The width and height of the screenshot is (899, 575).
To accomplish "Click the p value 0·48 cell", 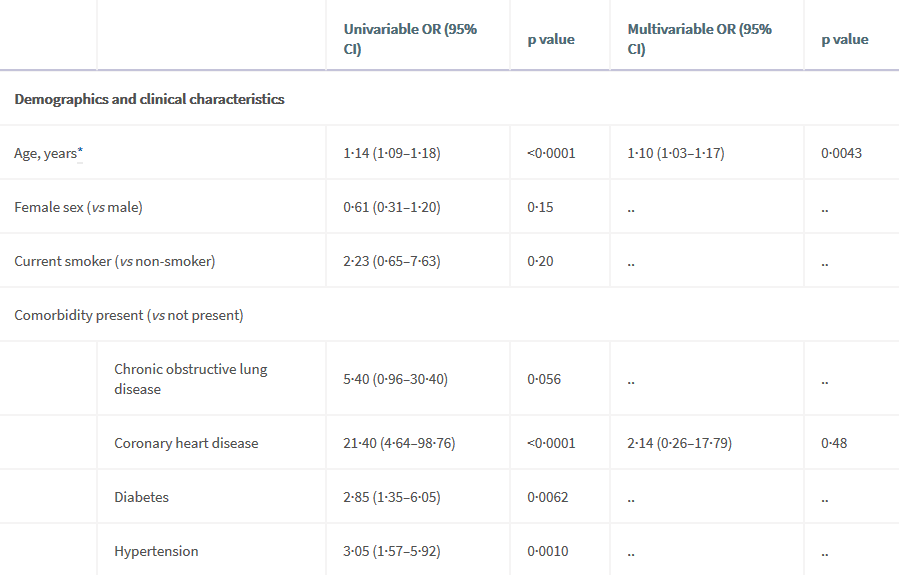I will coord(834,443).
